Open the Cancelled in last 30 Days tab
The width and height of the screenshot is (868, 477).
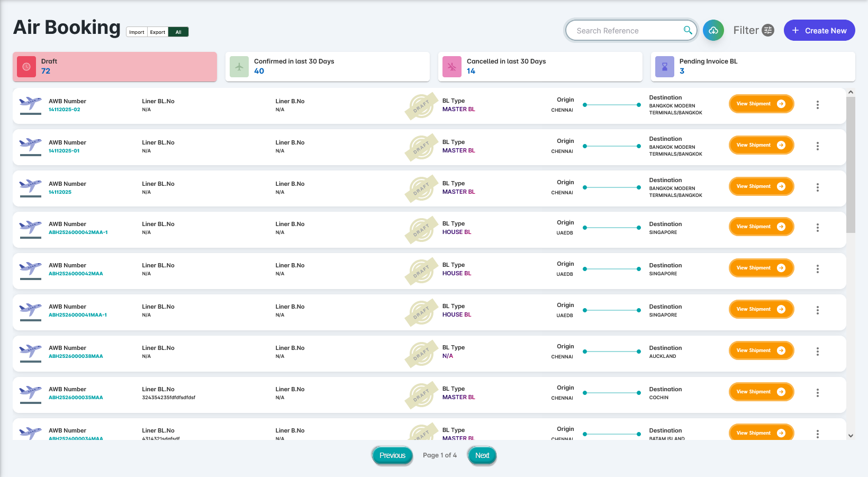540,67
